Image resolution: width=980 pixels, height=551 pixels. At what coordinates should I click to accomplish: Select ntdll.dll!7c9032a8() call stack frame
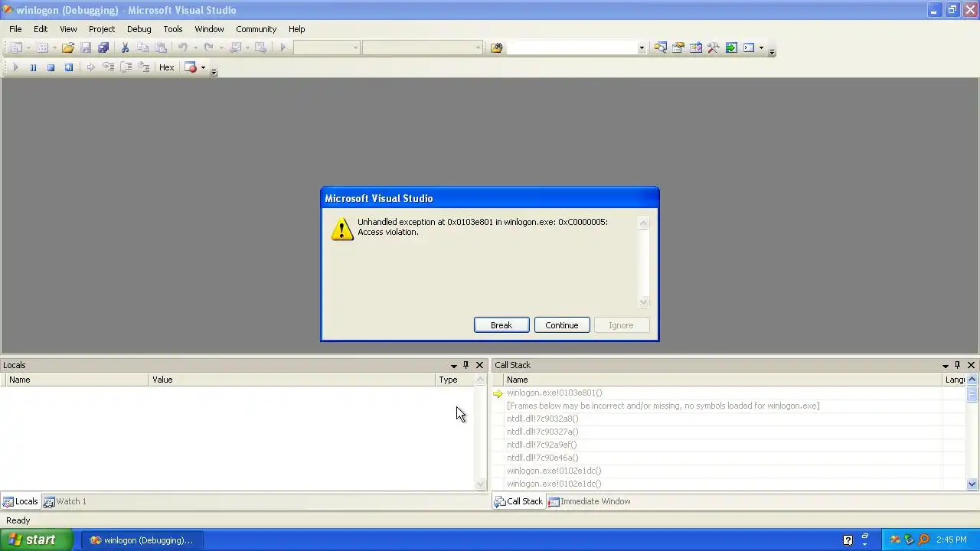(542, 419)
